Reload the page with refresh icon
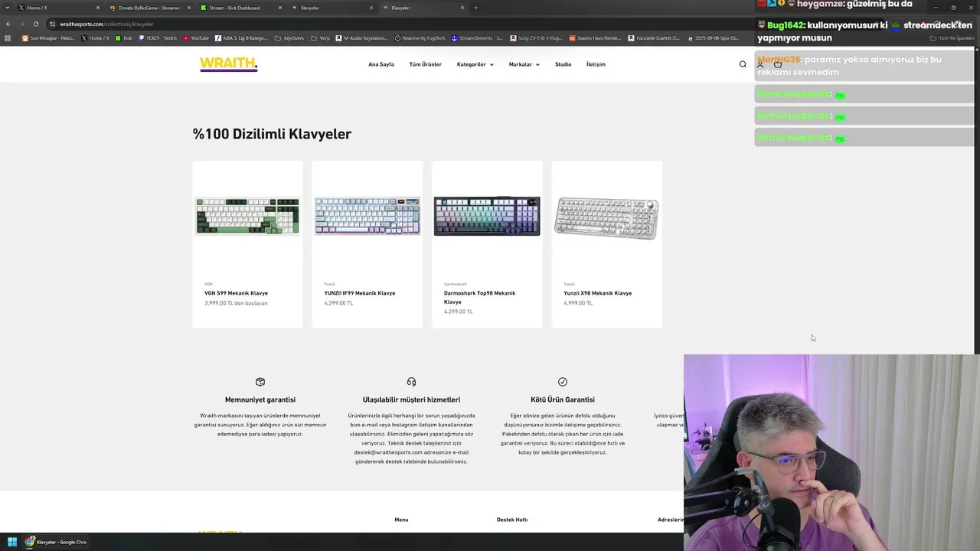Screen dimensions: 980x551 pos(35,24)
